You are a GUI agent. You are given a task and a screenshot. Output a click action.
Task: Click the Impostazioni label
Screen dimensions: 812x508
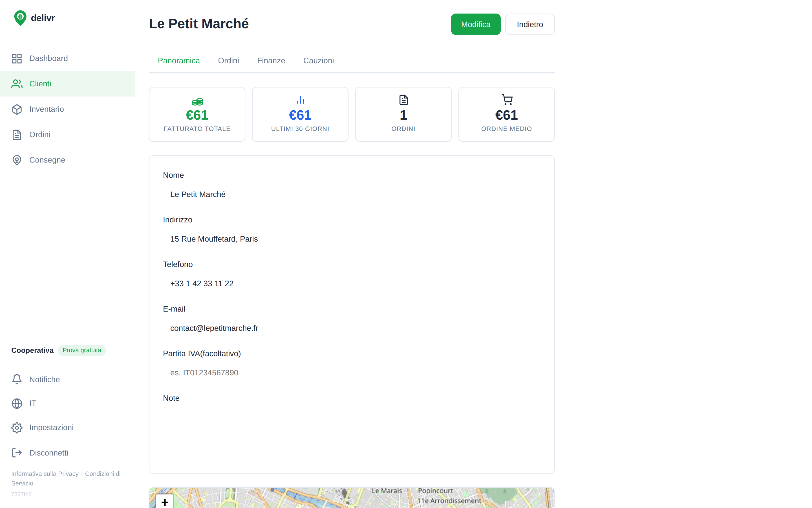pyautogui.click(x=51, y=428)
